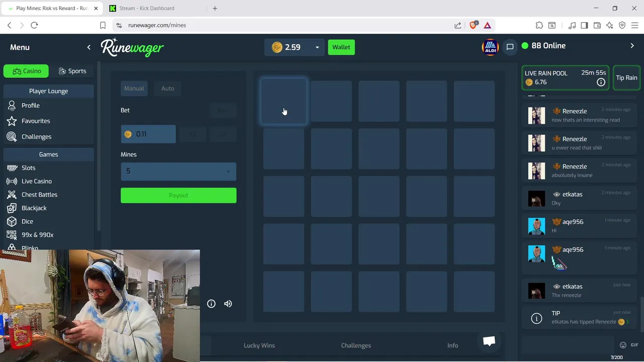This screenshot has height=362, width=644.
Task: Click the Favourites star icon
Action: [x=12, y=121]
